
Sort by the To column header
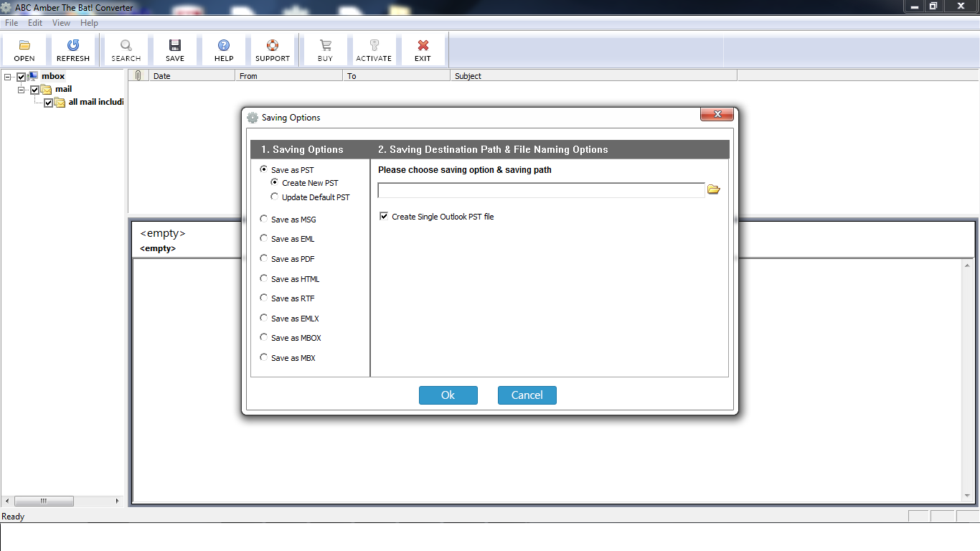tap(397, 75)
